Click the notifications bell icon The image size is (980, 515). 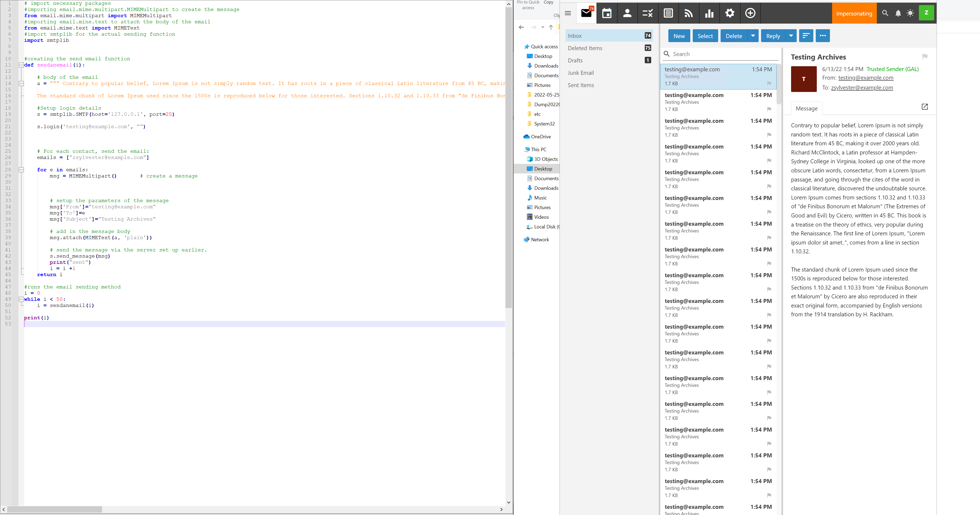898,13
